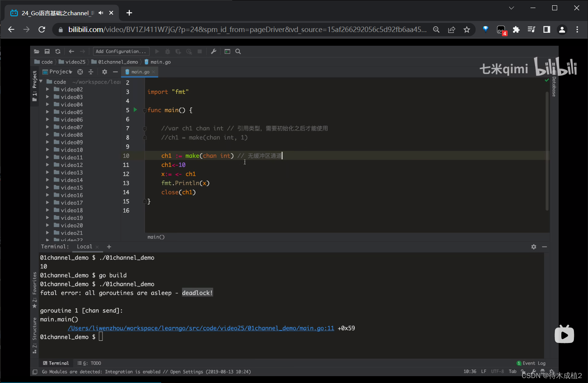Click the green Run icon in toolbar
The image size is (588, 383).
(x=157, y=51)
